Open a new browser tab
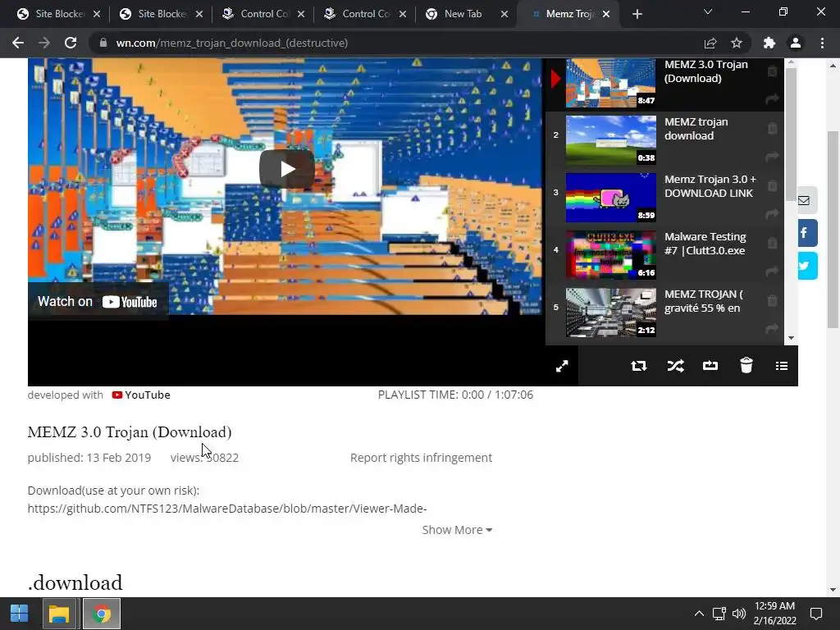The height and width of the screenshot is (630, 840). [x=637, y=14]
